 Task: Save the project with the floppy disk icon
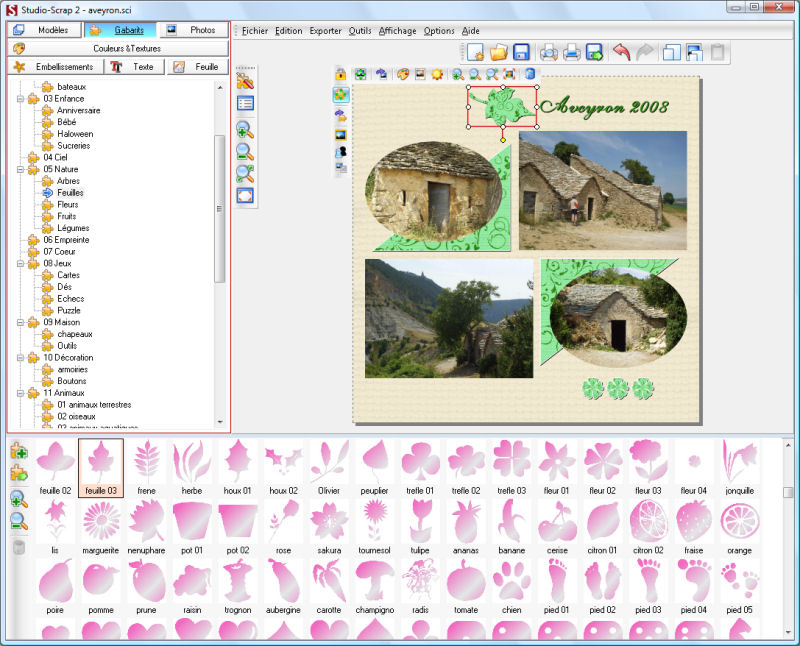pyautogui.click(x=521, y=52)
